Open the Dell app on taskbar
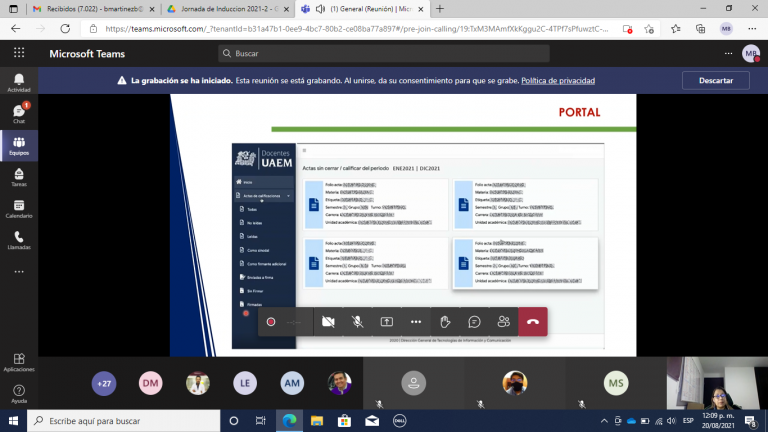Image resolution: width=768 pixels, height=432 pixels. 399,421
